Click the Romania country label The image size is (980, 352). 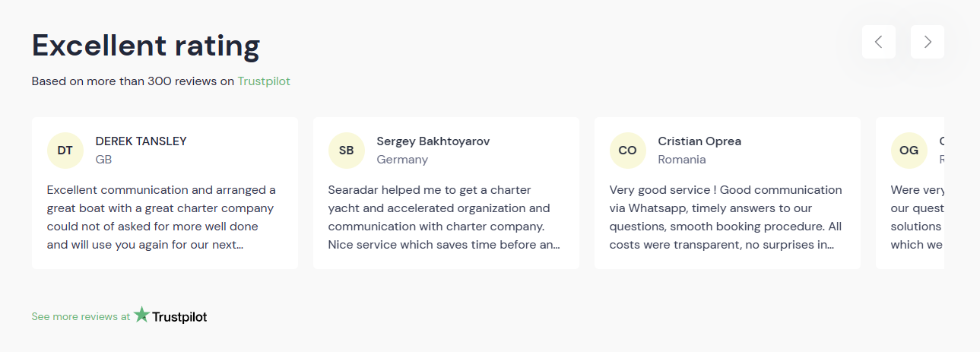682,160
